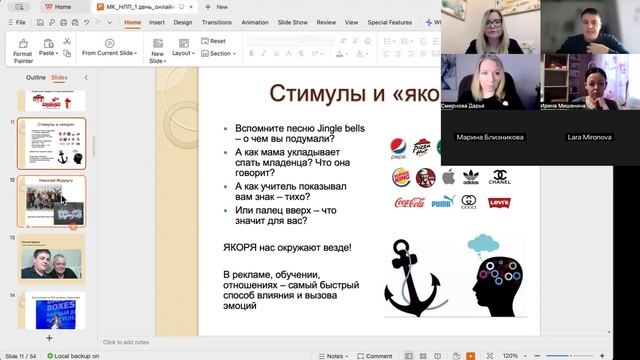Click the Fit to Window icon
The image size is (640, 360).
point(490,356)
